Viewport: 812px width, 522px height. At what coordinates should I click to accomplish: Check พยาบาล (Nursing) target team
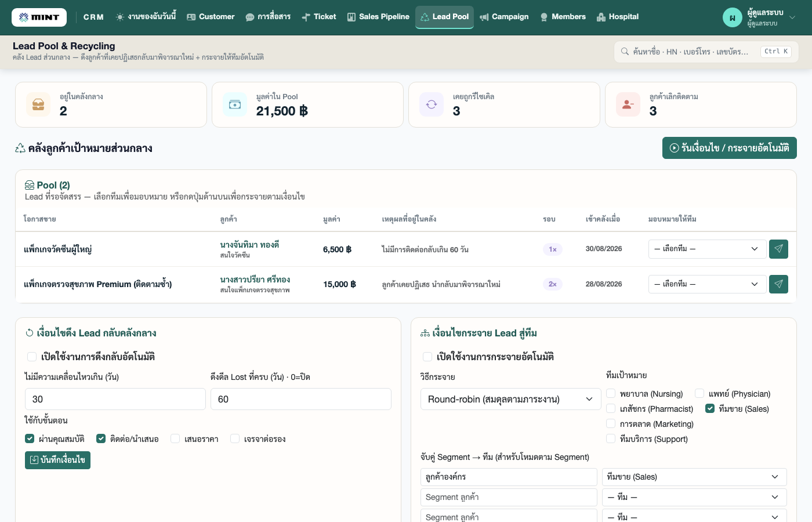pos(611,393)
